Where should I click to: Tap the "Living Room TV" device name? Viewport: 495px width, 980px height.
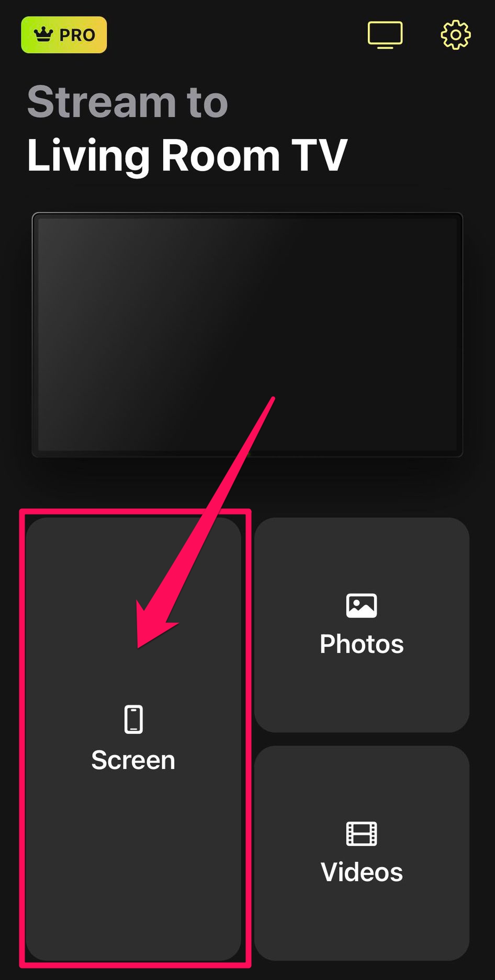coord(187,155)
